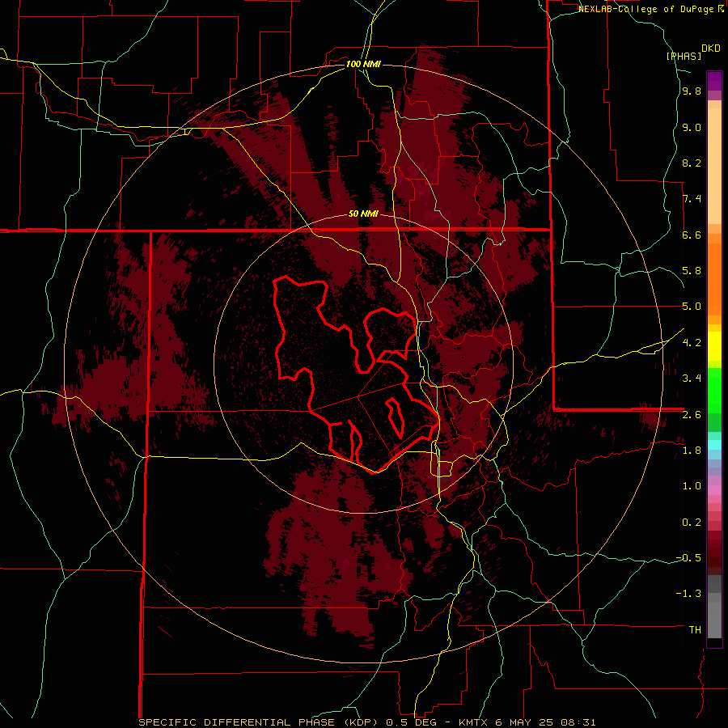Select the 8.2 legend value
728x728 pixels.
692,163
